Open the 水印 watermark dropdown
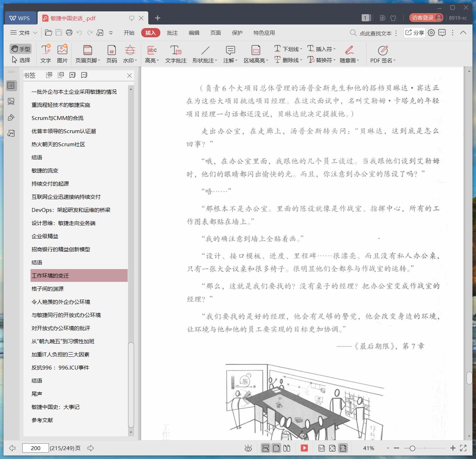This screenshot has height=459, width=476. click(130, 54)
